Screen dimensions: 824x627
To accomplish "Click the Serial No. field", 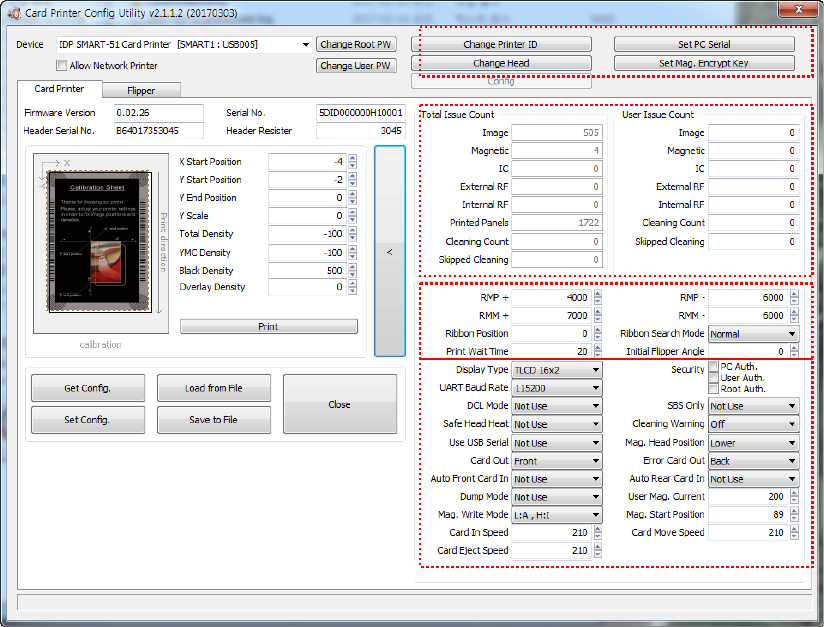I will (x=360, y=112).
